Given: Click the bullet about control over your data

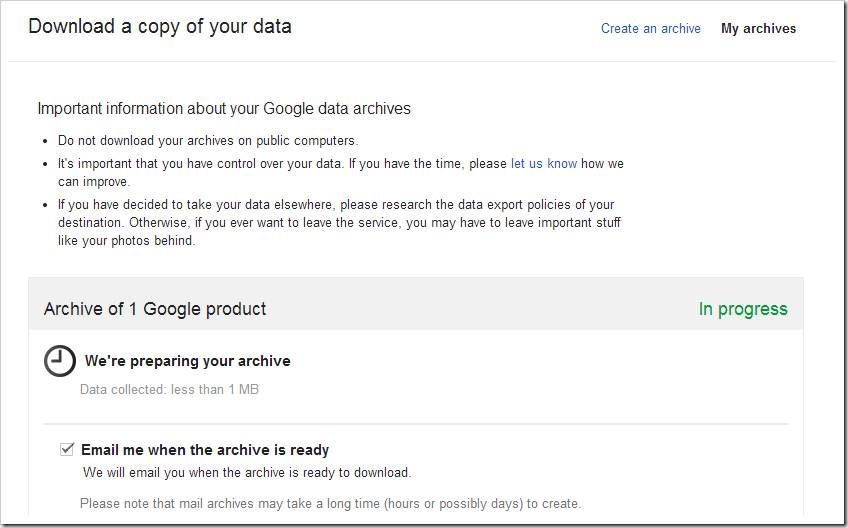Looking at the screenshot, I should pos(341,172).
